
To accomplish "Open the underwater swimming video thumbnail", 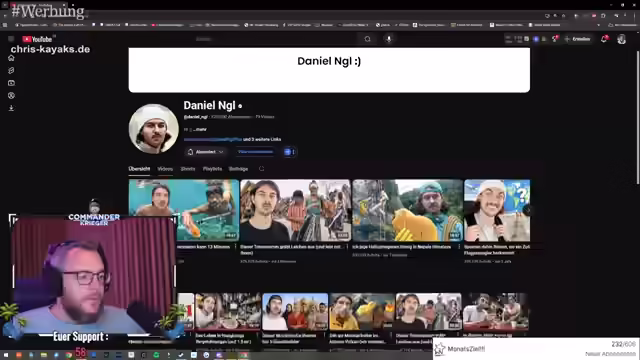I will (x=184, y=210).
